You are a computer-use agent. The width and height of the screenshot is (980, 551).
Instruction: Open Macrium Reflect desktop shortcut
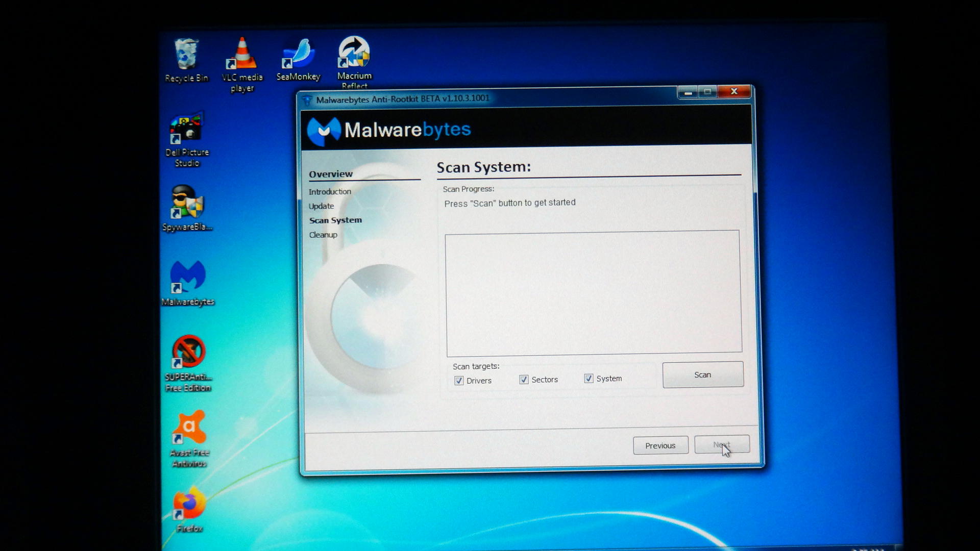354,62
